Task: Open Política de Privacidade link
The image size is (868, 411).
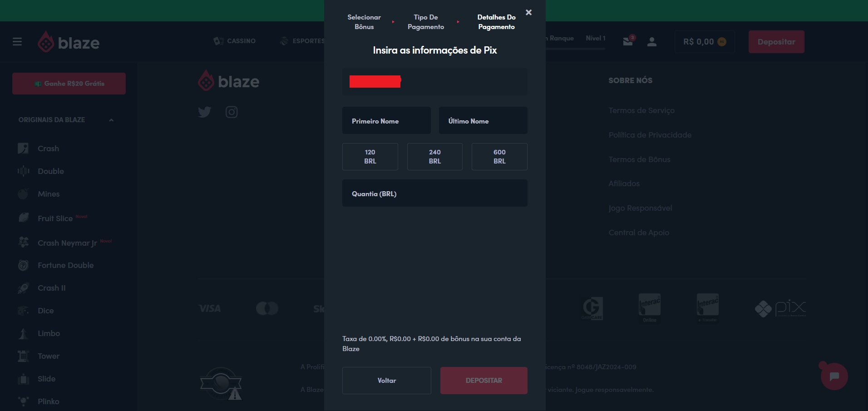Action: pos(650,135)
